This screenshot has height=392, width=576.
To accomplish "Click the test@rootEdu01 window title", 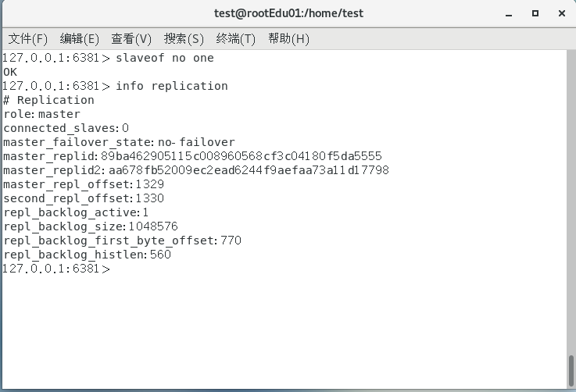I will pos(288,13).
